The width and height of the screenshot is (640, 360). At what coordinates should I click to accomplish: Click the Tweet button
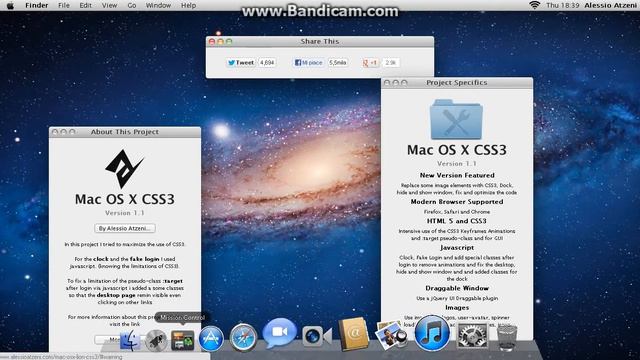241,62
